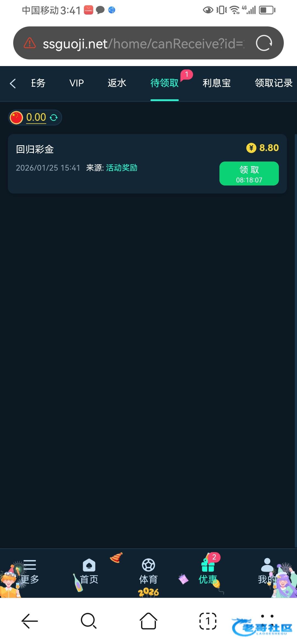This screenshot has height=644, width=297.
Task: Tap the security warning triangle in the address bar
Action: (30, 43)
